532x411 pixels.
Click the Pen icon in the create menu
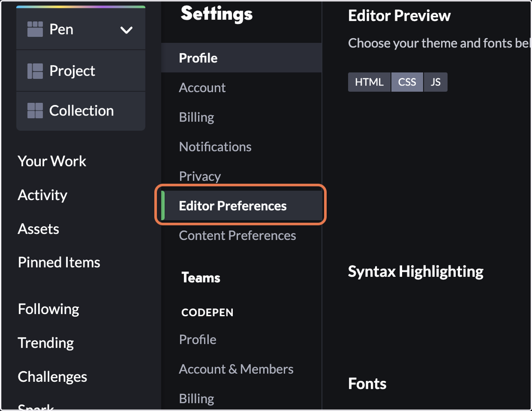pyautogui.click(x=35, y=30)
